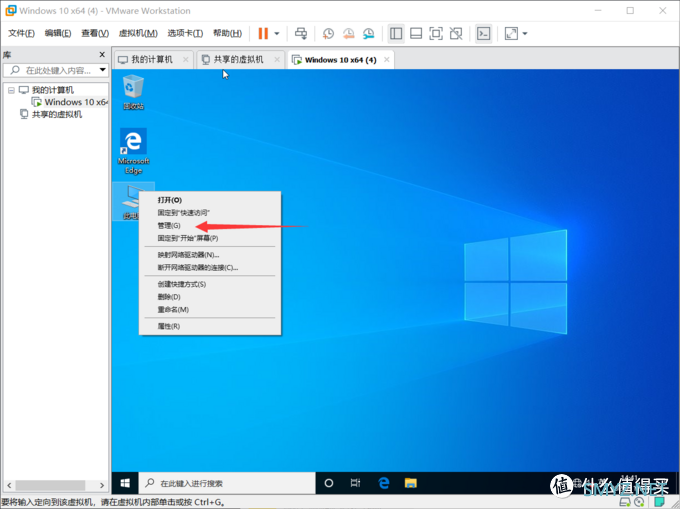
Task: Select 我的计算机 in the library tree
Action: click(x=52, y=90)
